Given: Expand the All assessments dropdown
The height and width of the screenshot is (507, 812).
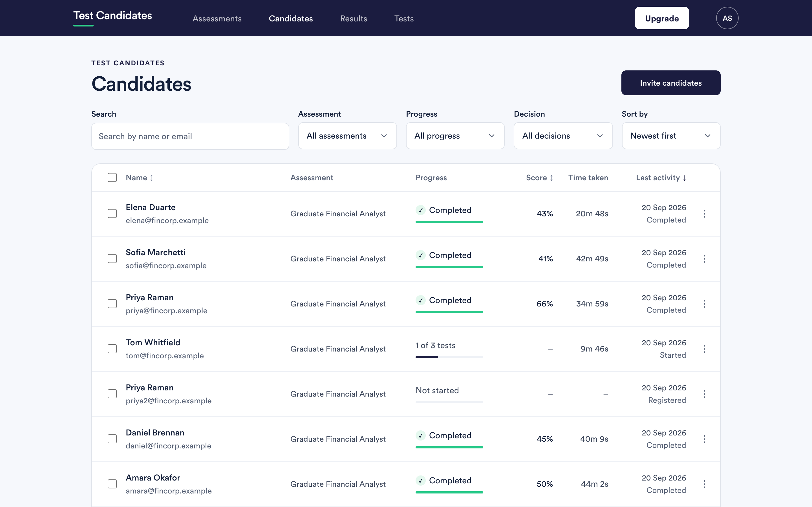Looking at the screenshot, I should point(347,136).
